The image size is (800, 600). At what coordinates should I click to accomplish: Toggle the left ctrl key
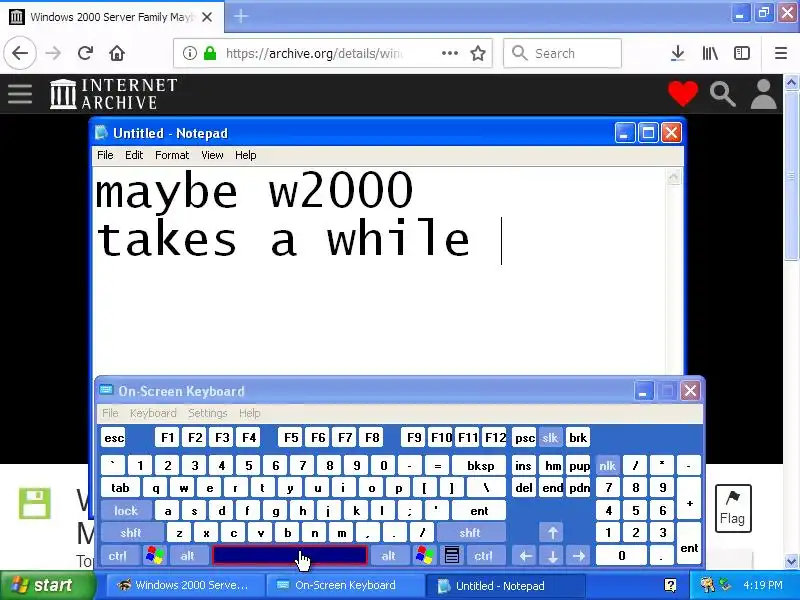(118, 556)
